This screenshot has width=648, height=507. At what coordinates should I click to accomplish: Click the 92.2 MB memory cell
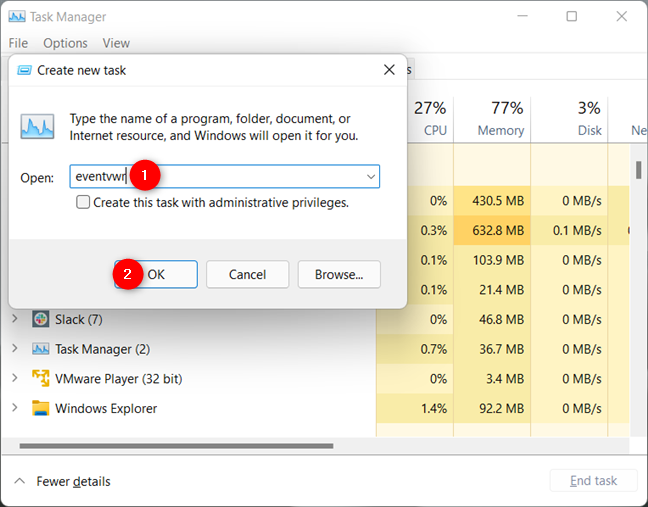coord(492,409)
